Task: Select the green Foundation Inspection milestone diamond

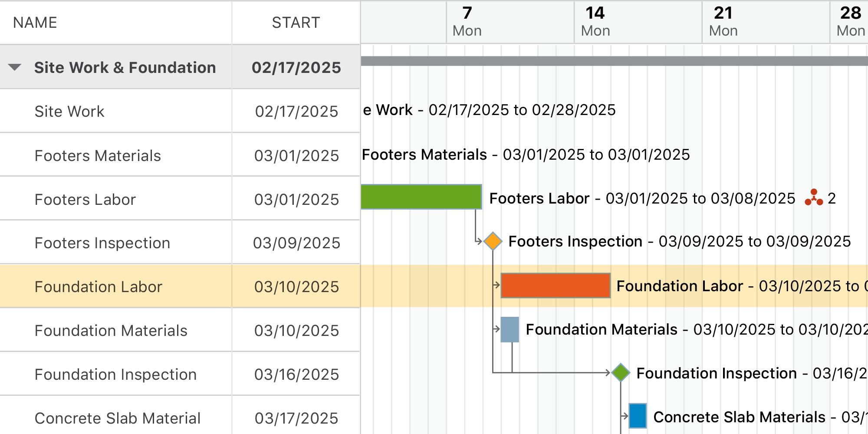Action: pyautogui.click(x=621, y=372)
